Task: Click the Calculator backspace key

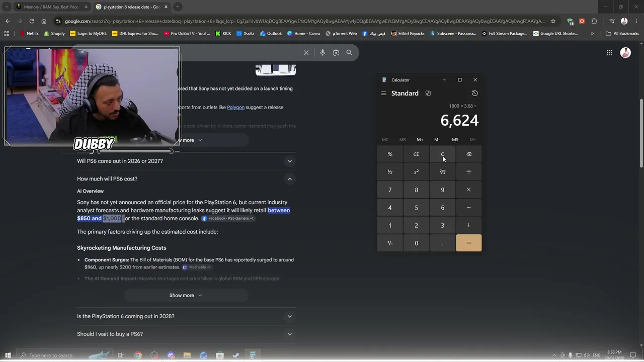Action: coord(469,154)
